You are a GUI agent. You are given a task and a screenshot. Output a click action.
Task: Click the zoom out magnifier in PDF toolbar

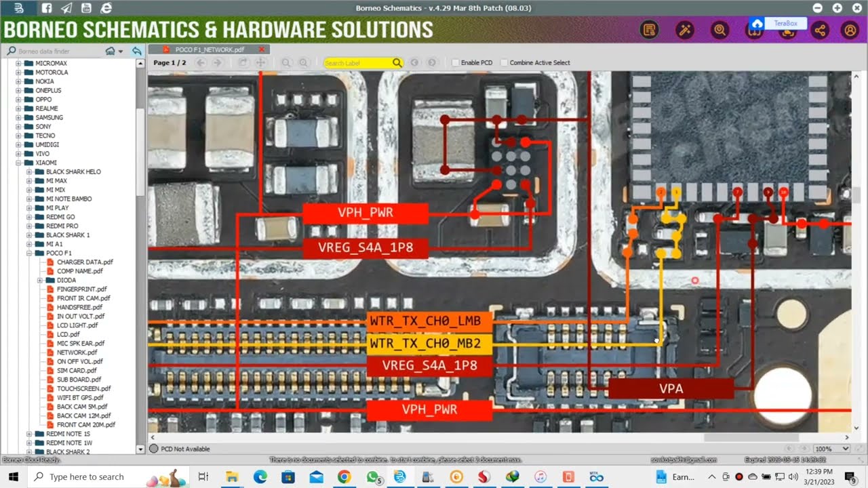(x=286, y=62)
